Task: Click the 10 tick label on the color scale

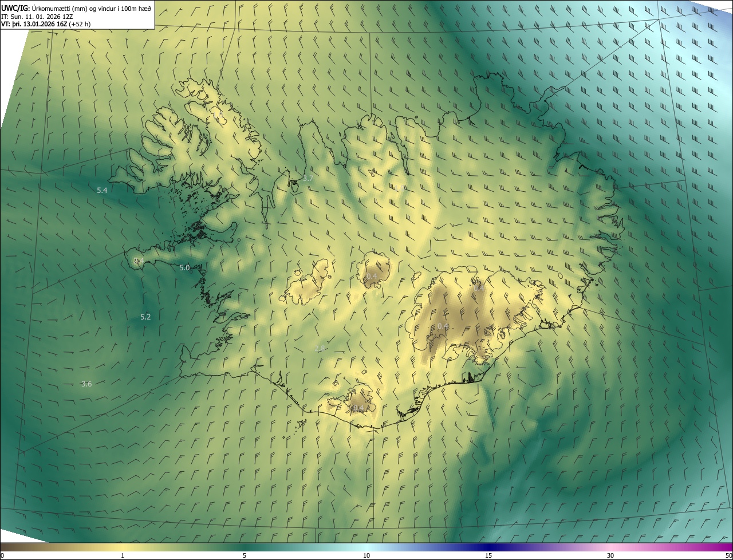Action: coord(366,555)
